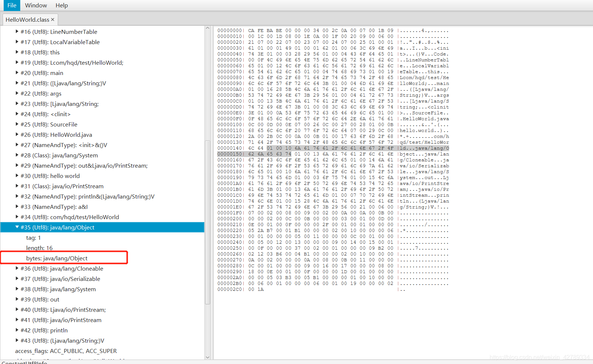The image size is (593, 364).
Task: Click tree scrollbar up arrow
Action: 208,28
